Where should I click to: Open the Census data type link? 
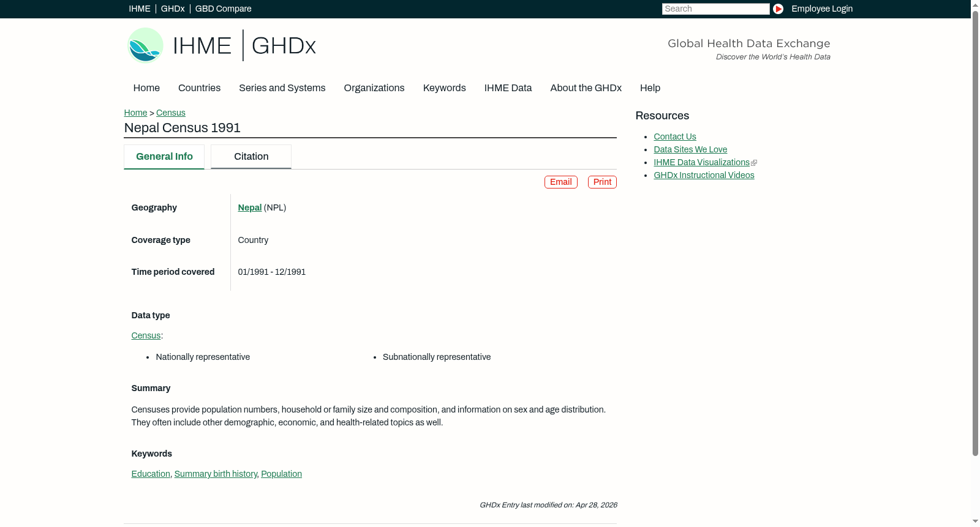click(146, 335)
